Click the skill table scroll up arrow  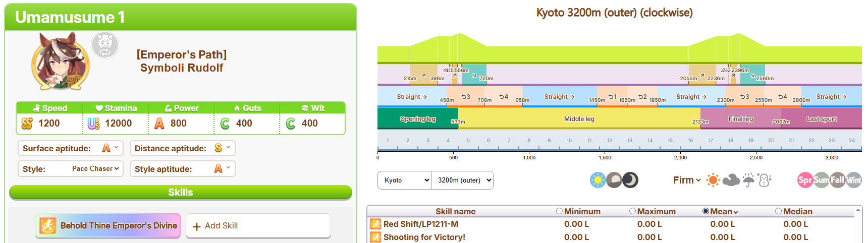pos(858,210)
